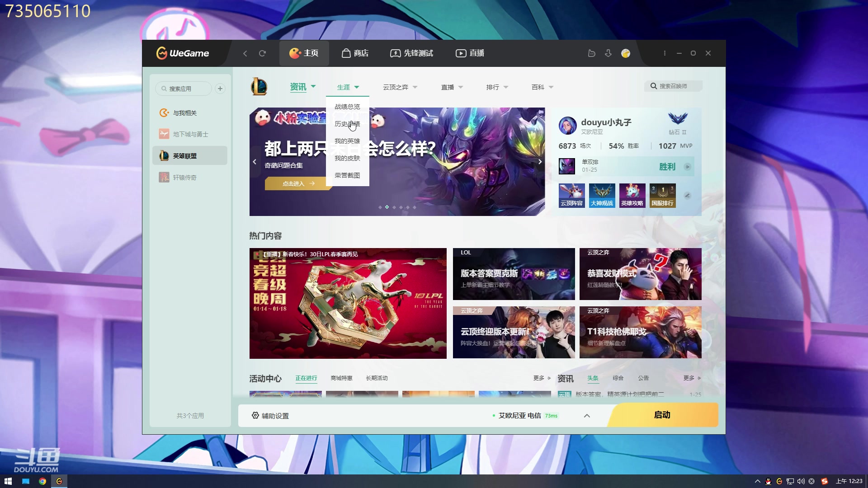Show next banner with right arrow

click(x=540, y=162)
